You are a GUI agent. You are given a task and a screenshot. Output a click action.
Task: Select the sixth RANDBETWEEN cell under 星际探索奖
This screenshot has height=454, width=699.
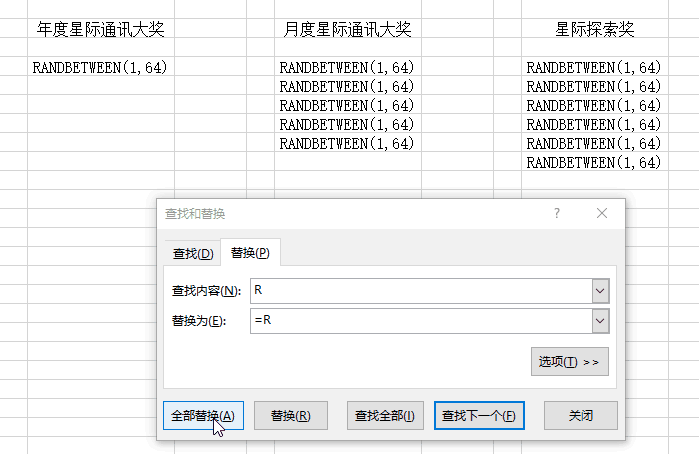[x=595, y=162]
